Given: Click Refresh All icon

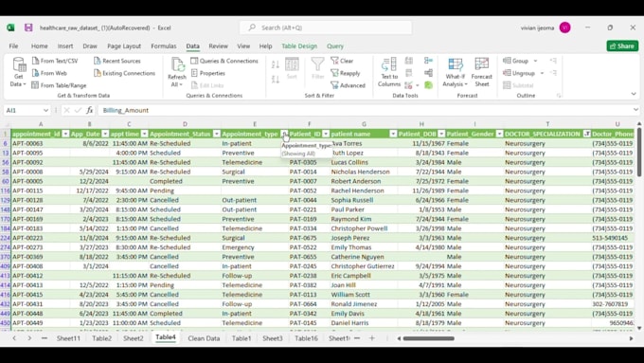Looking at the screenshot, I should (x=177, y=65).
